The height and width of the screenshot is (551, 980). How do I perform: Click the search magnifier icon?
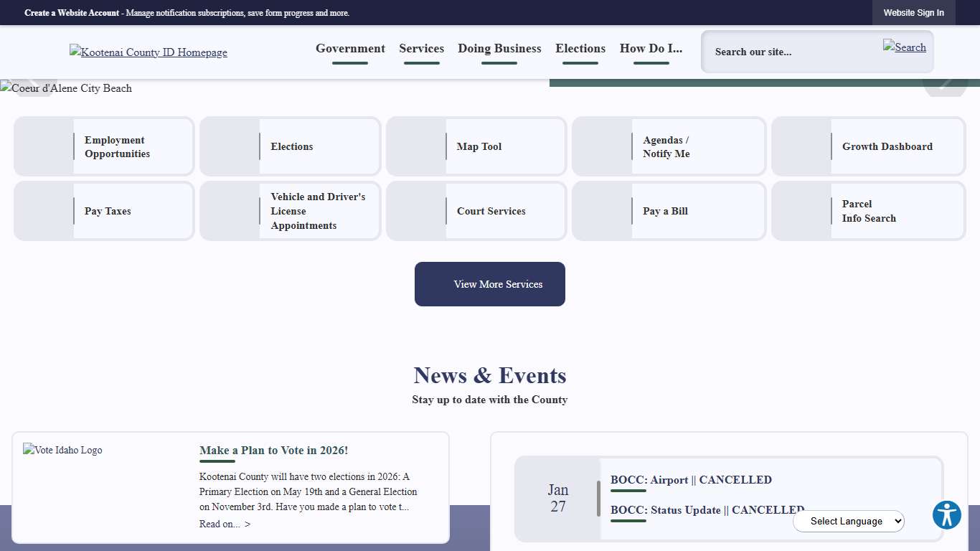coord(905,47)
